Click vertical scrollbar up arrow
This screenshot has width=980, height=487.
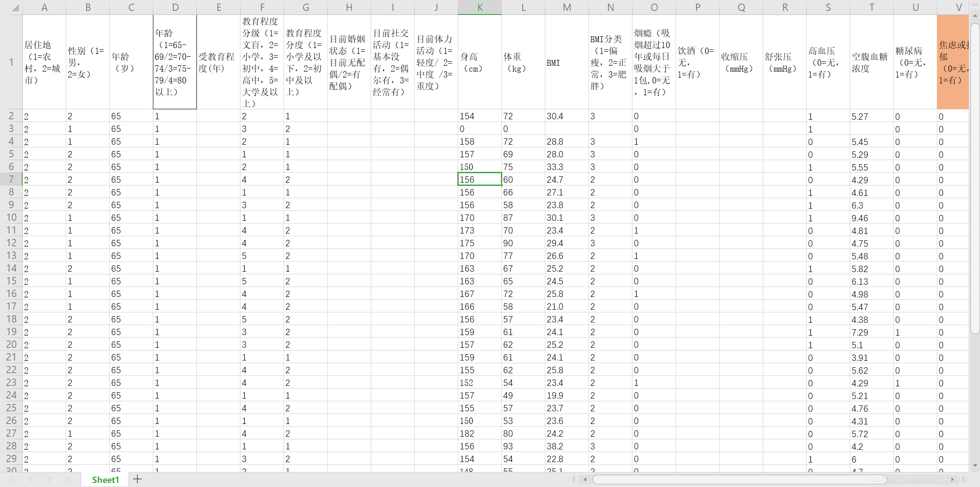(975, 16)
